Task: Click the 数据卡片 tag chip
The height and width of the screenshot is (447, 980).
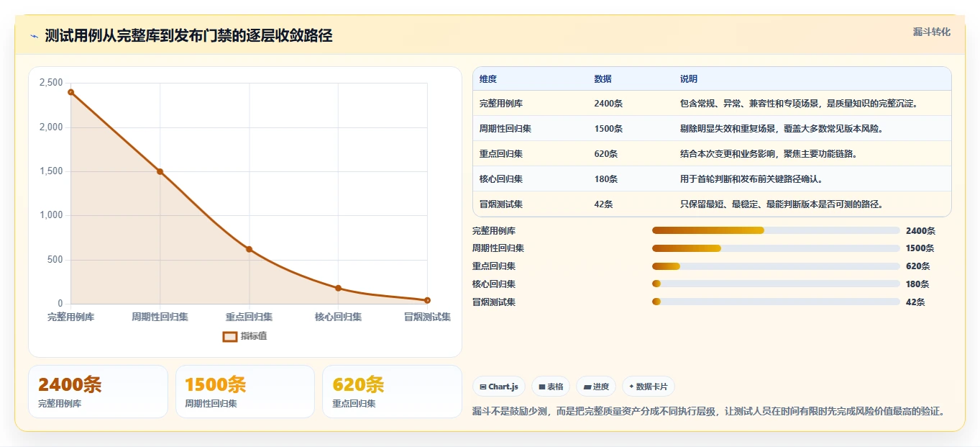Action: click(649, 387)
